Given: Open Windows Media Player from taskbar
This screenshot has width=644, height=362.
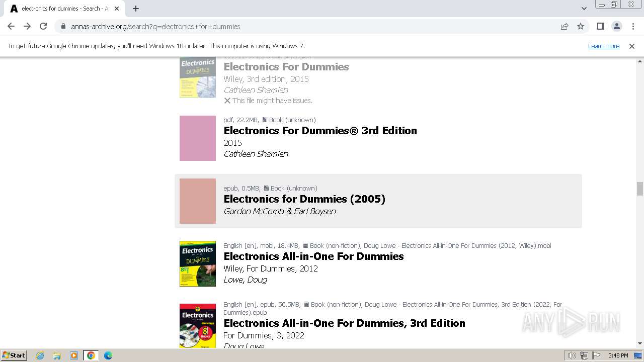Looking at the screenshot, I should [x=74, y=355].
